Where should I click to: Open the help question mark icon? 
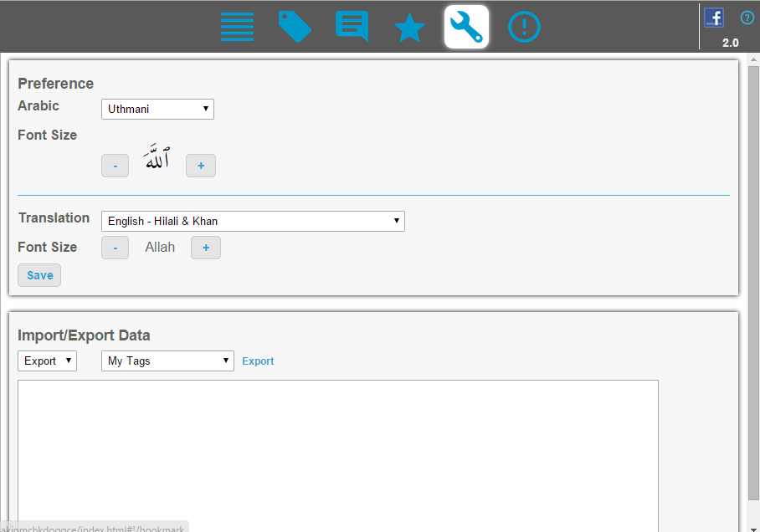(x=747, y=18)
